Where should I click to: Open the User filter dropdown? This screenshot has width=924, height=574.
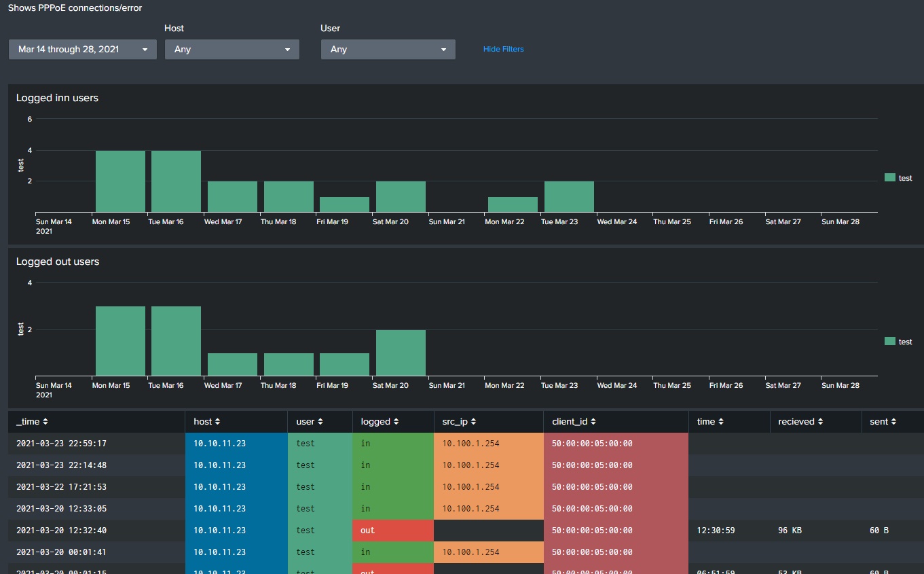click(x=388, y=49)
